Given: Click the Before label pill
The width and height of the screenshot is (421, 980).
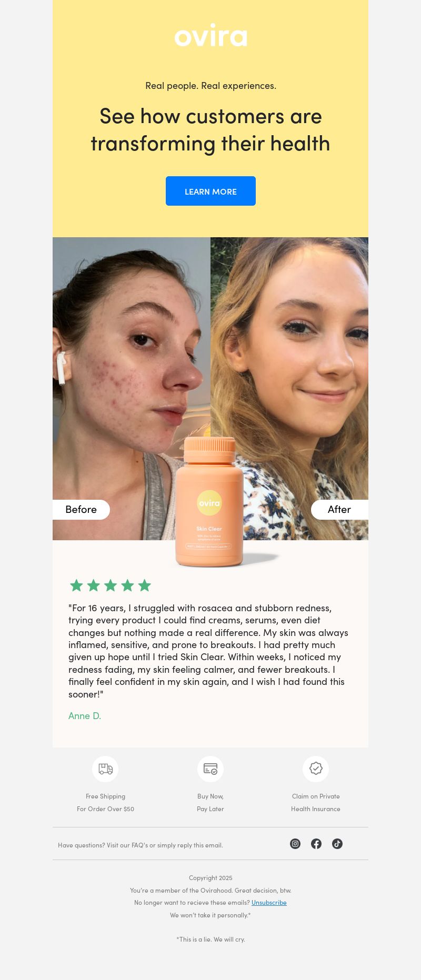Looking at the screenshot, I should coord(81,510).
